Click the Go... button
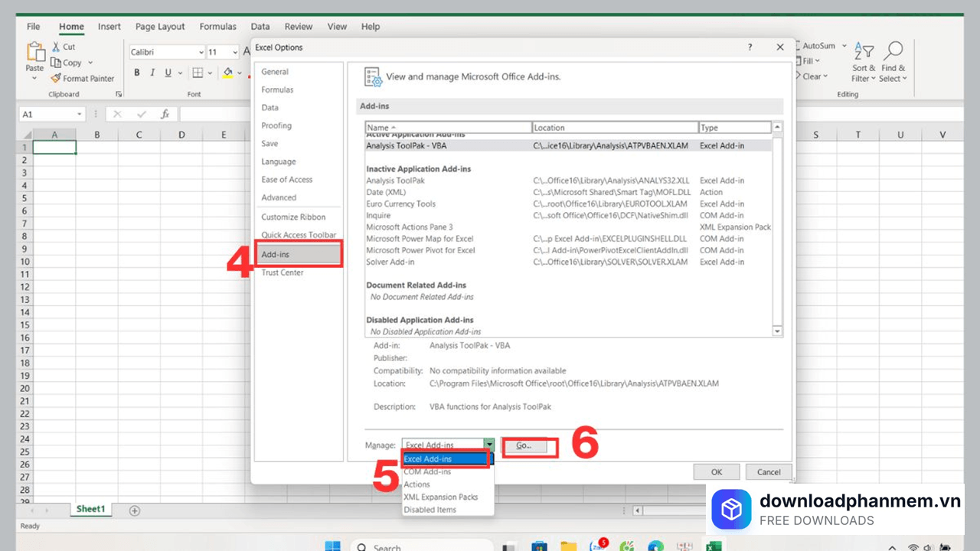The image size is (980, 551). (524, 445)
